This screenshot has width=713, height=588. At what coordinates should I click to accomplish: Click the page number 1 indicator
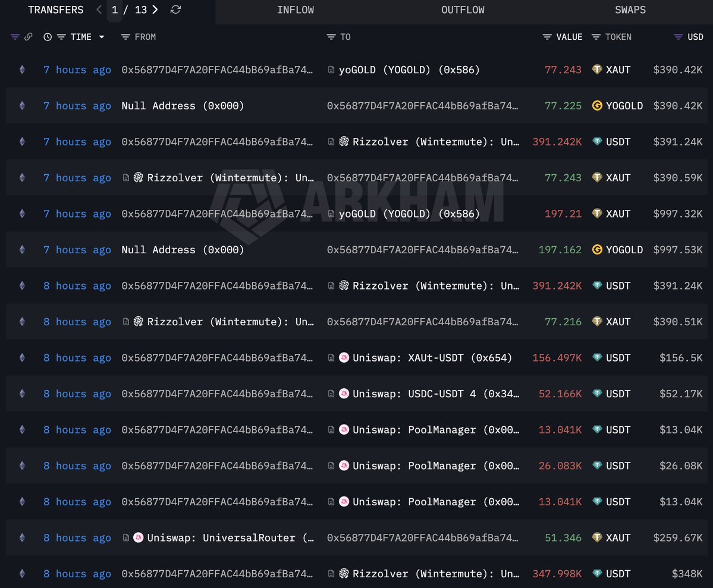click(x=115, y=10)
